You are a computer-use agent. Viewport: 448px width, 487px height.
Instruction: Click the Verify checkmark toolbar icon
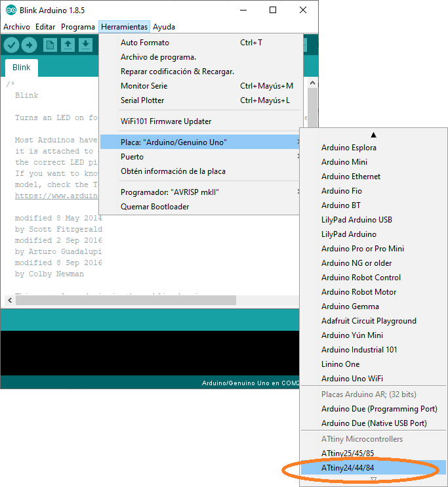point(12,45)
